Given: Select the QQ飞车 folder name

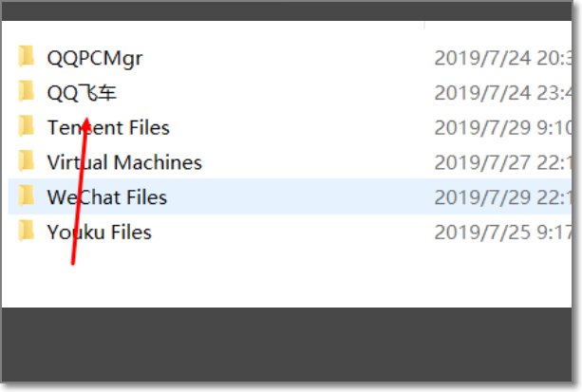Looking at the screenshot, I should [82, 92].
